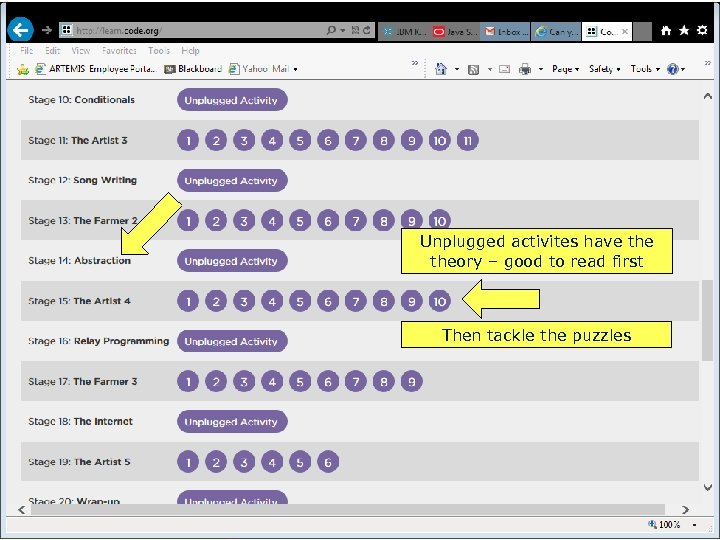720x540 pixels.
Task: Open the Edit menu
Action: click(52, 51)
